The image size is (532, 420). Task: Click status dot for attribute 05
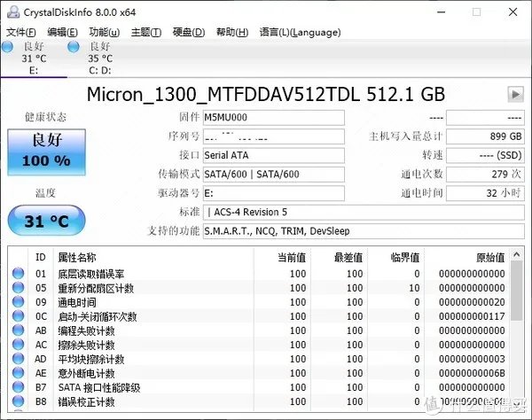tap(18, 287)
